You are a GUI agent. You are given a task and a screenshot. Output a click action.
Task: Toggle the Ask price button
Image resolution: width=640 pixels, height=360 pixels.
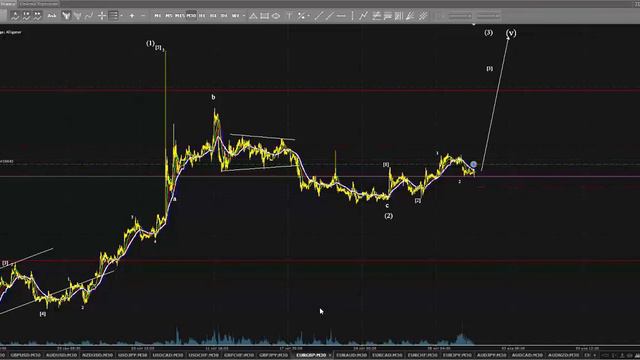(52, 16)
